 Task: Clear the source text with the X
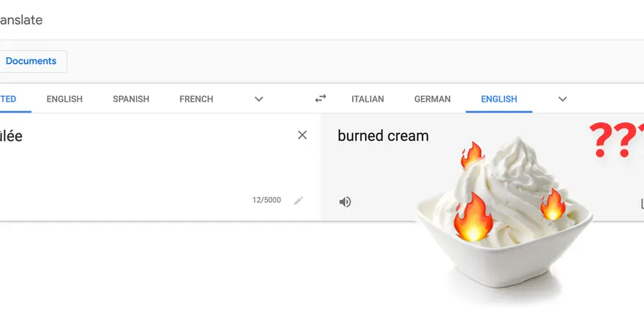pos(302,135)
